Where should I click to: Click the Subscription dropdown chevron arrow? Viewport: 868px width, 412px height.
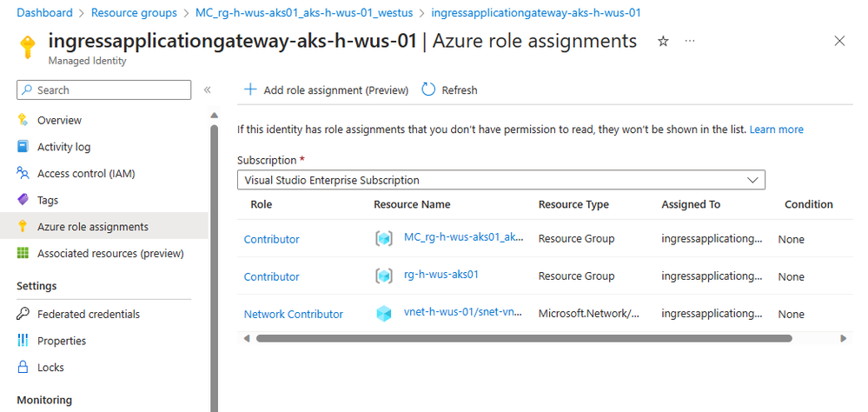(752, 180)
